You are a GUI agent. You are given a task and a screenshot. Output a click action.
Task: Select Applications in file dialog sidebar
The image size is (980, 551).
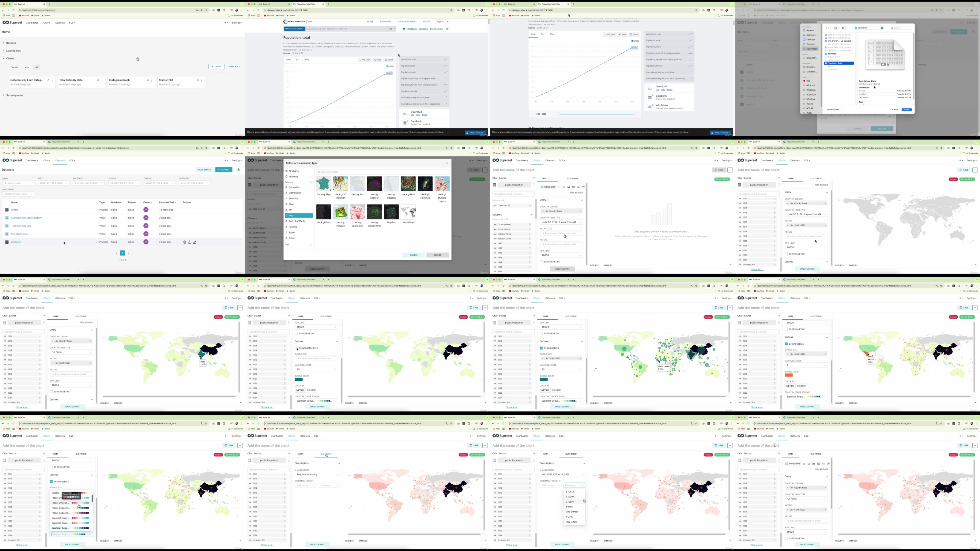[x=810, y=35]
